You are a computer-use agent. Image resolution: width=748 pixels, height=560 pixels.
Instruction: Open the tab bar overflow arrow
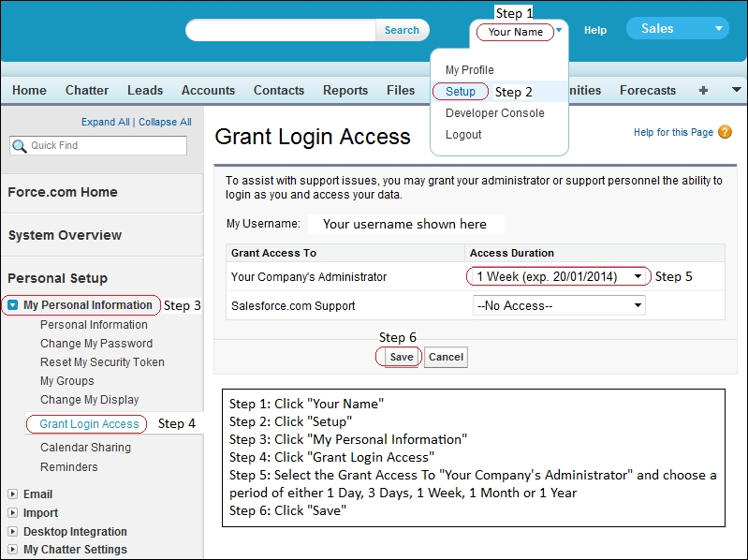pyautogui.click(x=736, y=90)
